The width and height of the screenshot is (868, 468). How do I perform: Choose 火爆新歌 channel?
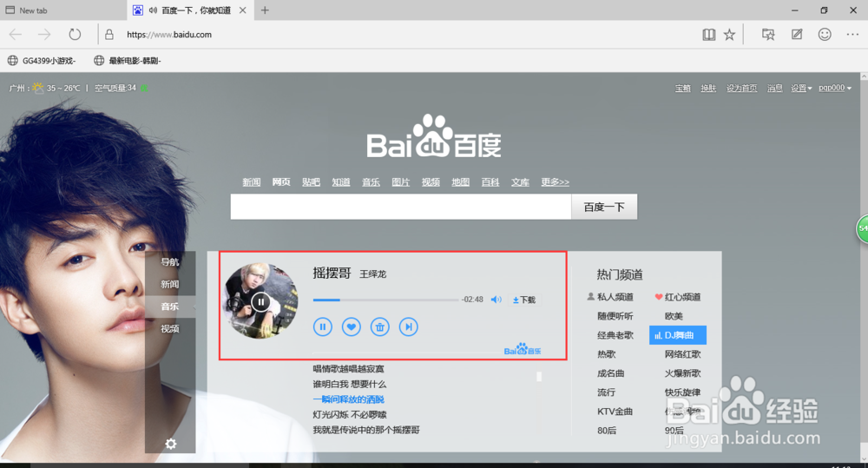pyautogui.click(x=682, y=373)
